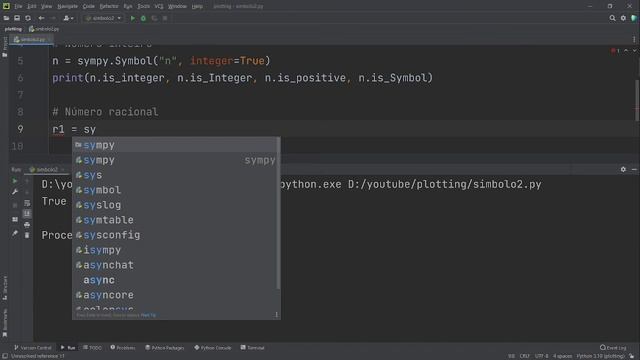Open the TODO tool window
Image resolution: width=640 pixels, height=360 pixels.
(92, 348)
